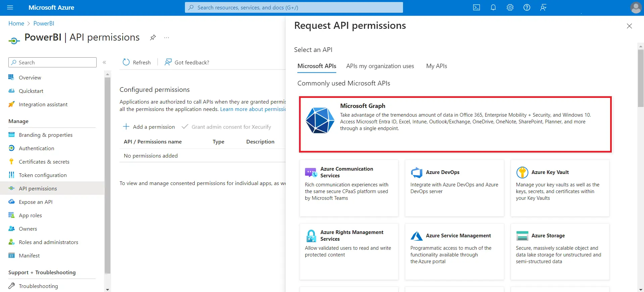Click the Certificates & secrets key icon

pyautogui.click(x=11, y=162)
